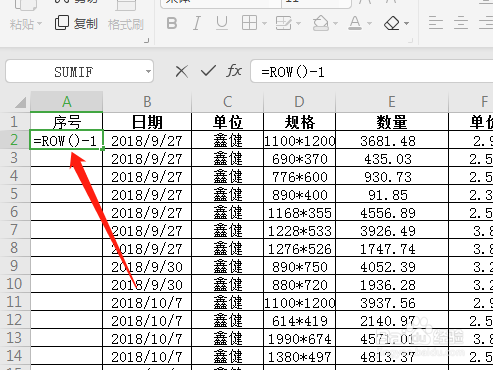Select column E header

tap(392, 102)
